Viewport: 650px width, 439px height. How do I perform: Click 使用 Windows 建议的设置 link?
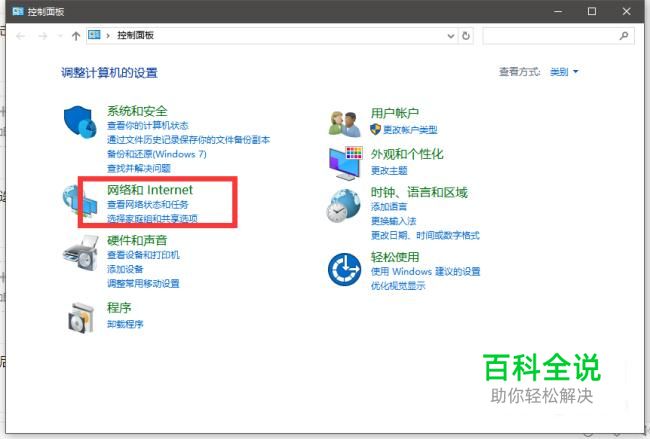pos(425,272)
